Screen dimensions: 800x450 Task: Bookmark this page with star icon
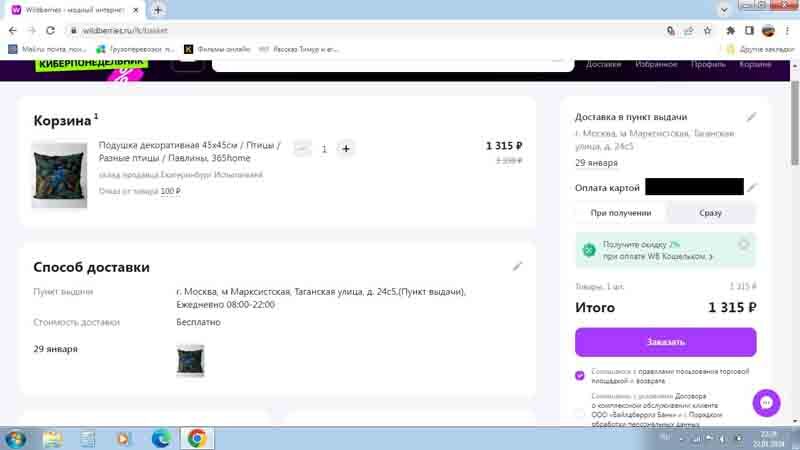pyautogui.click(x=707, y=31)
